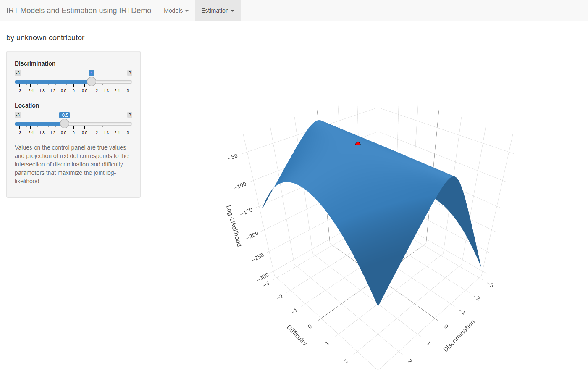588x387 pixels.
Task: Click the Location slider minimum label -3
Action: pos(18,115)
